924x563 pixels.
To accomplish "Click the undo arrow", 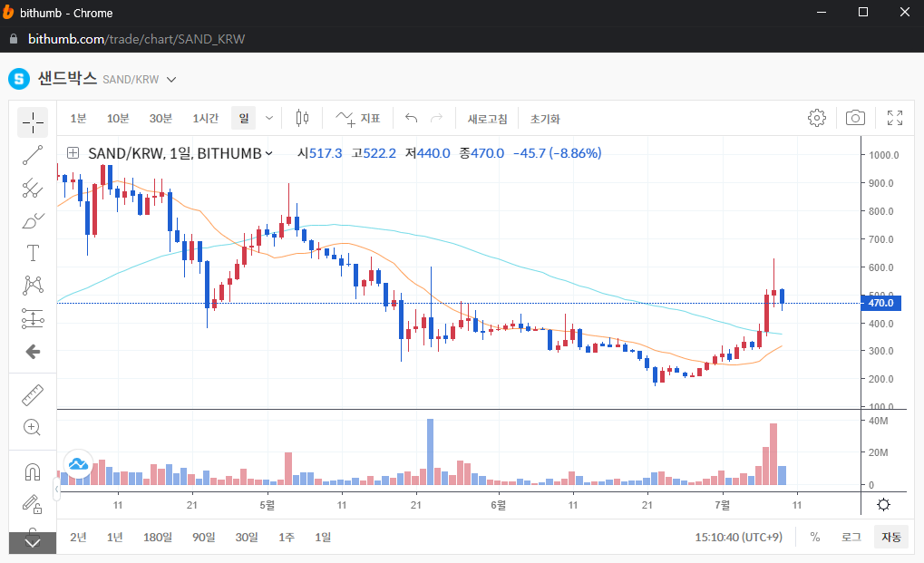I will coord(411,119).
